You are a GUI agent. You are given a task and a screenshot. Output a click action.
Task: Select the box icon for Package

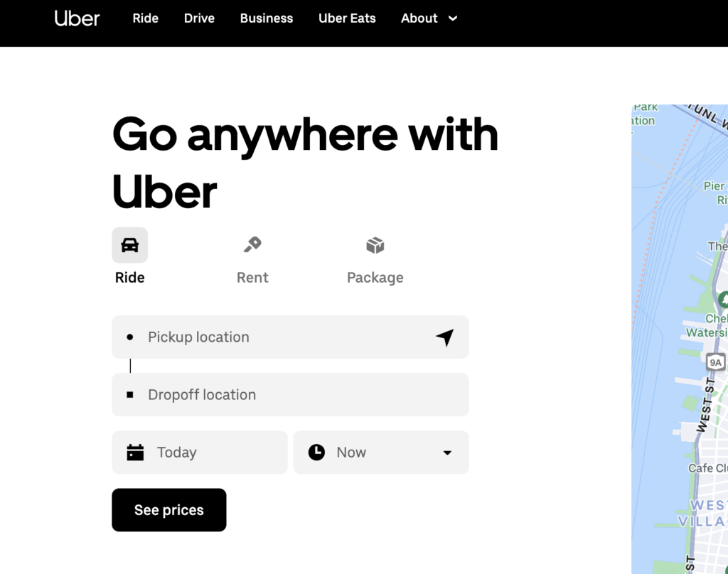(x=375, y=244)
